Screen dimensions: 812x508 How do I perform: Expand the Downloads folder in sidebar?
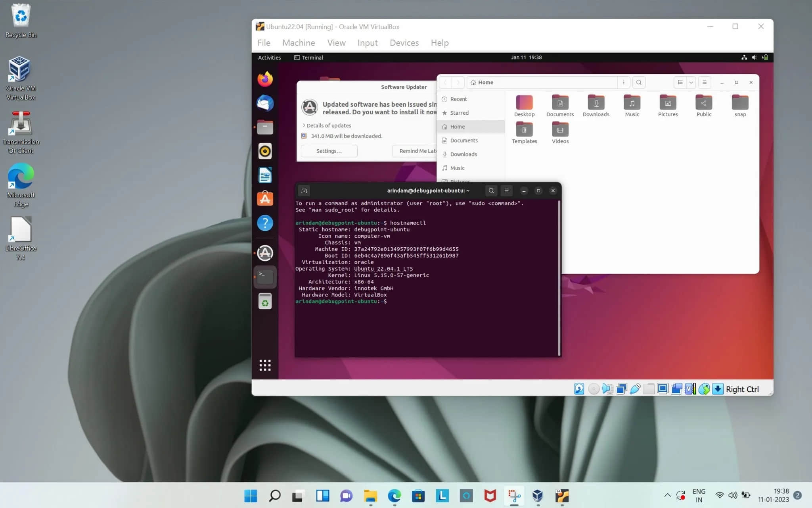click(463, 154)
